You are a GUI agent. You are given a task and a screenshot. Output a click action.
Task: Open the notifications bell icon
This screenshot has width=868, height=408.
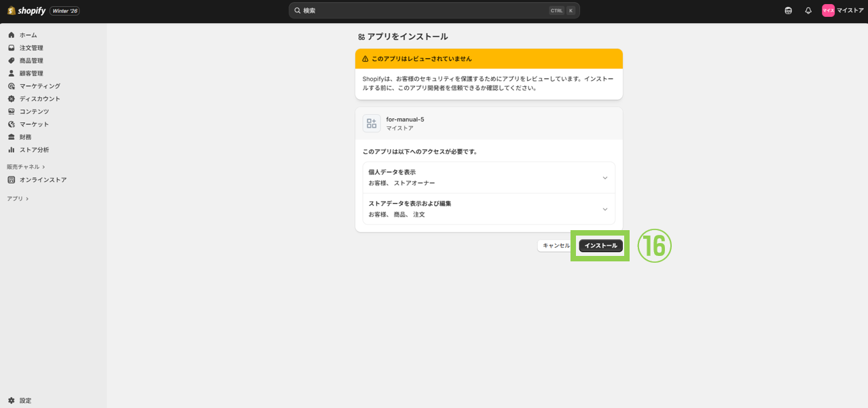tap(808, 11)
